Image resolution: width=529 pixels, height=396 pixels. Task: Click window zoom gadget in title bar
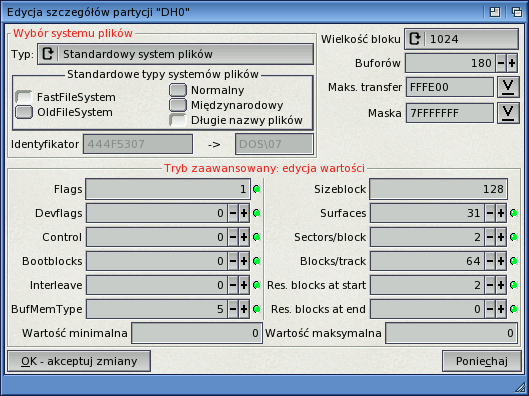coord(495,12)
